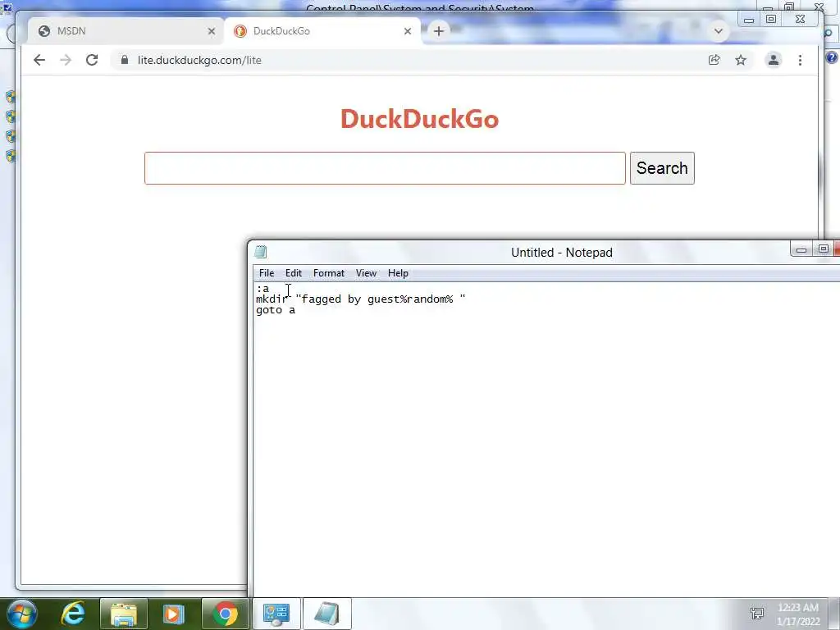Open the Chrome profile avatar
This screenshot has height=630, width=840.
pos(773,60)
